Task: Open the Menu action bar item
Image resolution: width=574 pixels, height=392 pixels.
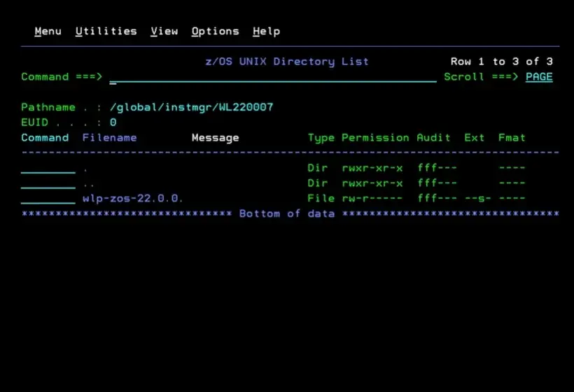Action: pos(48,31)
